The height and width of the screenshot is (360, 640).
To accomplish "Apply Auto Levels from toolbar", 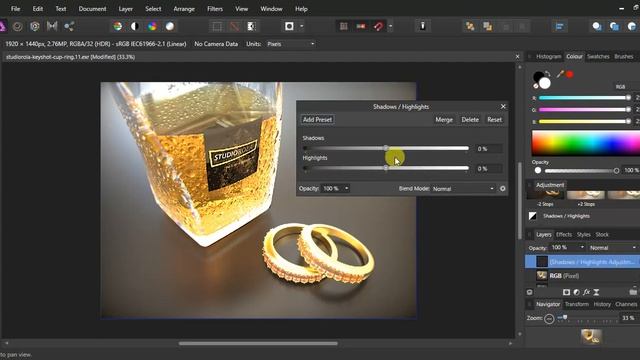I will 118,27.
